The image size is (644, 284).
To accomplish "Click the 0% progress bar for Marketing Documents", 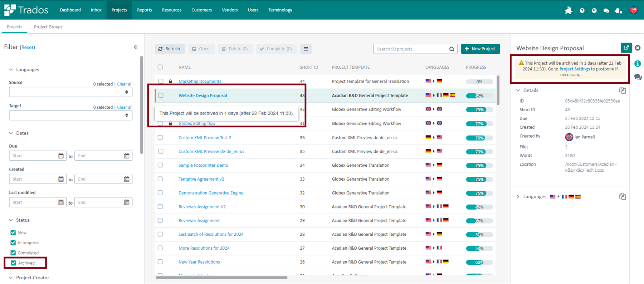I will click(x=479, y=82).
